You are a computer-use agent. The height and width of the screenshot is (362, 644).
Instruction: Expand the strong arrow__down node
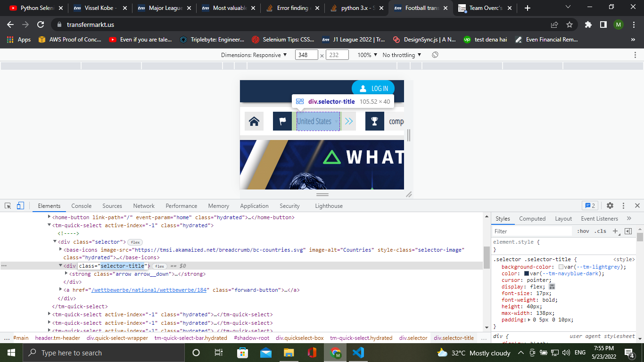(66, 273)
